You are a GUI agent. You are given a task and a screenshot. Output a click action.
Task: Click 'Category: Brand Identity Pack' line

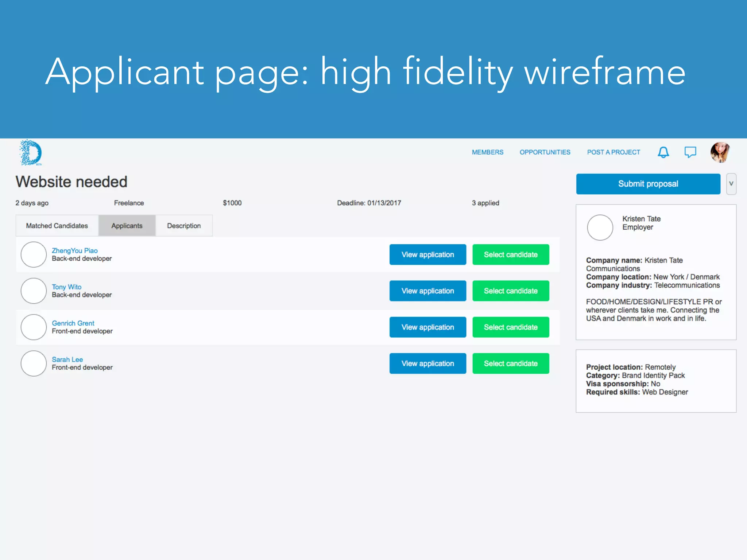[x=635, y=376]
